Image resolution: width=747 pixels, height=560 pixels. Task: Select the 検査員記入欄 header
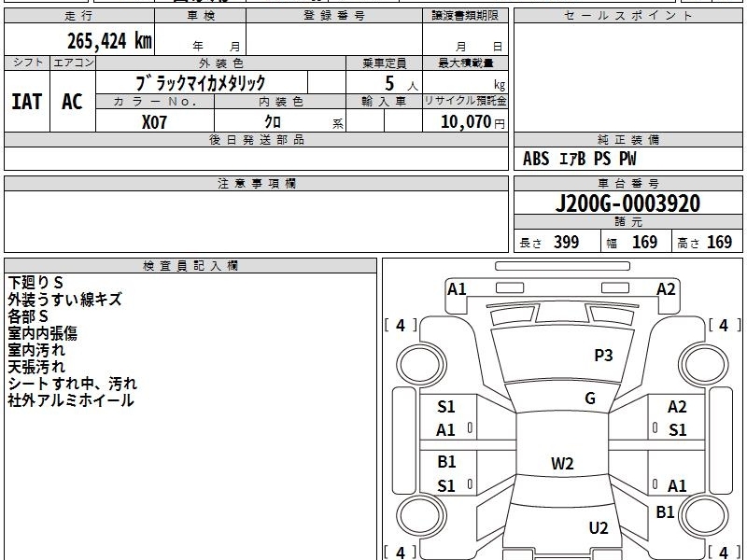pos(190,266)
